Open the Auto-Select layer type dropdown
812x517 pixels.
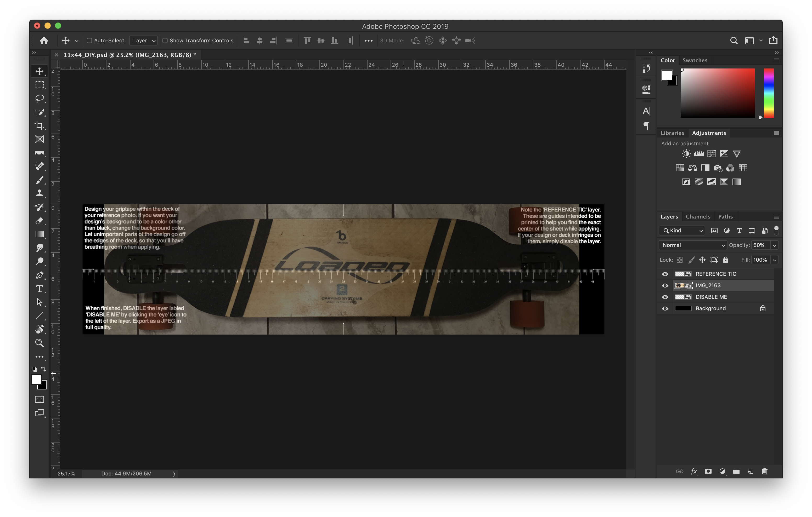(144, 40)
